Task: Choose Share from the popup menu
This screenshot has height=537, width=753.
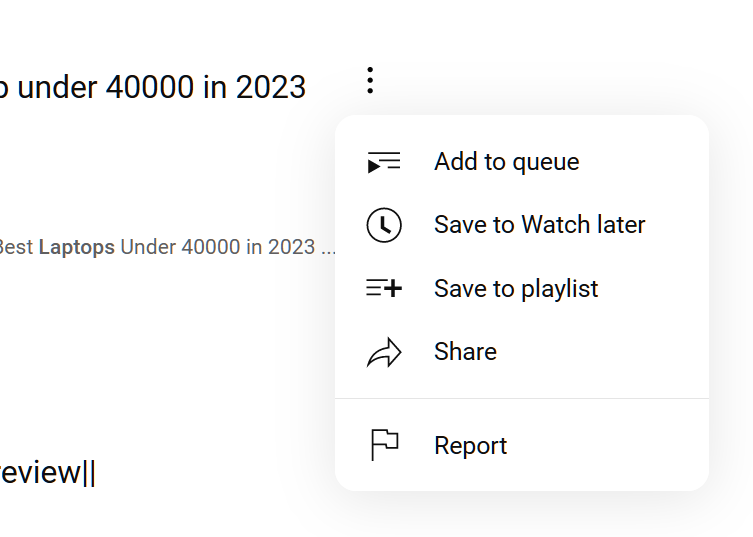Action: pos(522,352)
